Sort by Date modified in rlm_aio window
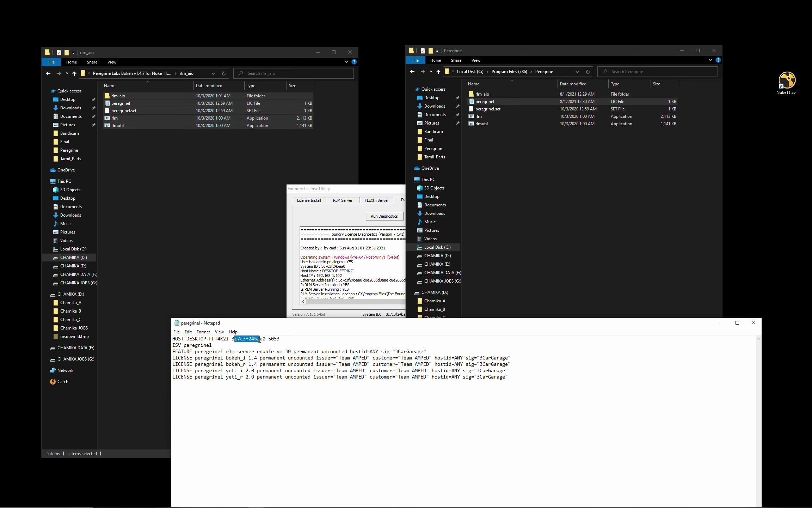 click(x=219, y=86)
